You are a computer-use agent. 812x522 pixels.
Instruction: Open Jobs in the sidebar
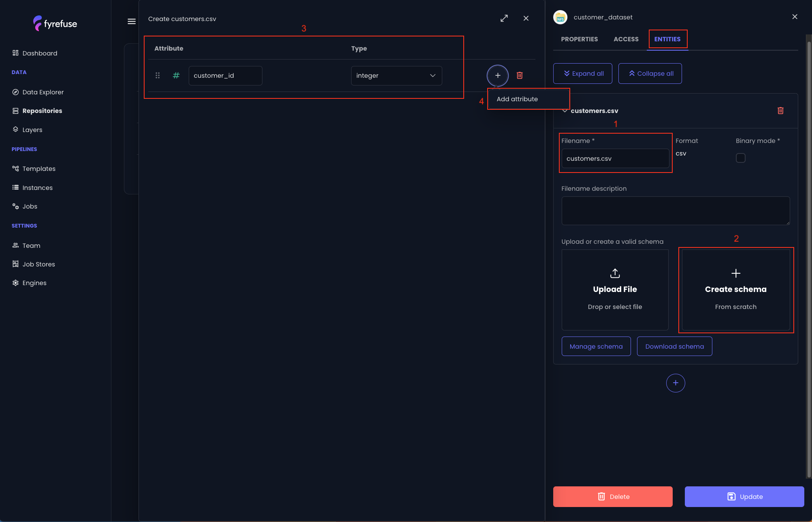(30, 206)
